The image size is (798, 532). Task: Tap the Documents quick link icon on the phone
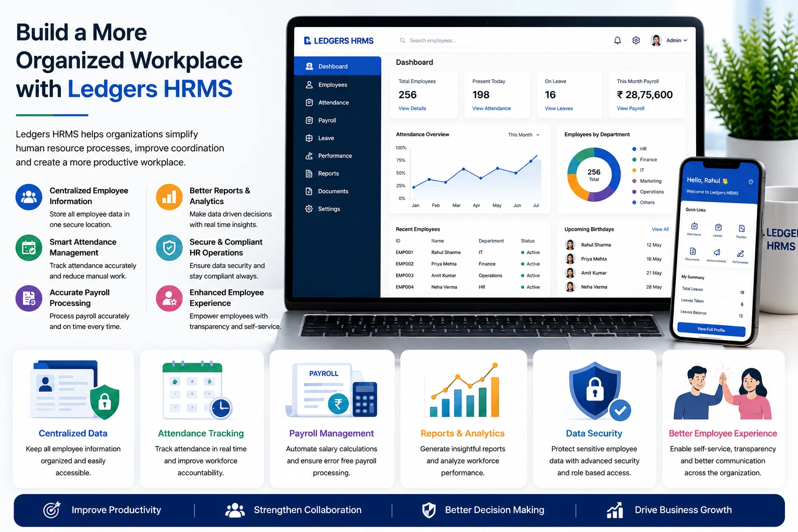click(x=693, y=251)
